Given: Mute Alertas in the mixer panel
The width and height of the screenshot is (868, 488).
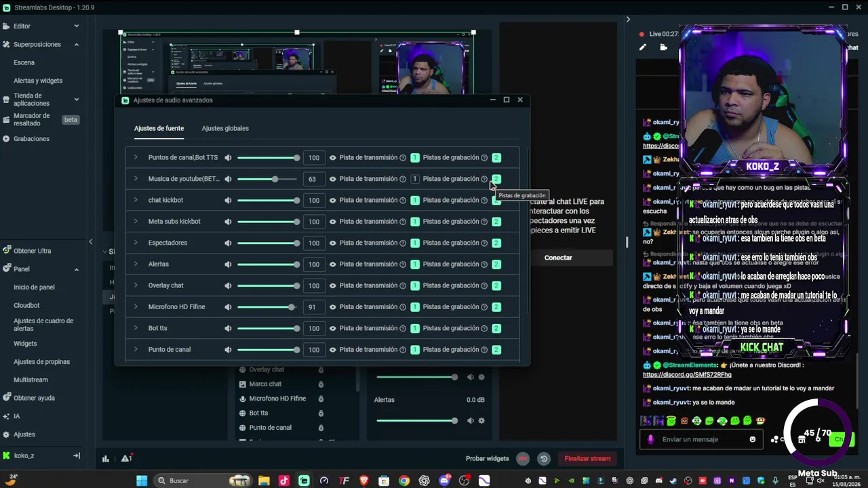Looking at the screenshot, I should point(470,420).
